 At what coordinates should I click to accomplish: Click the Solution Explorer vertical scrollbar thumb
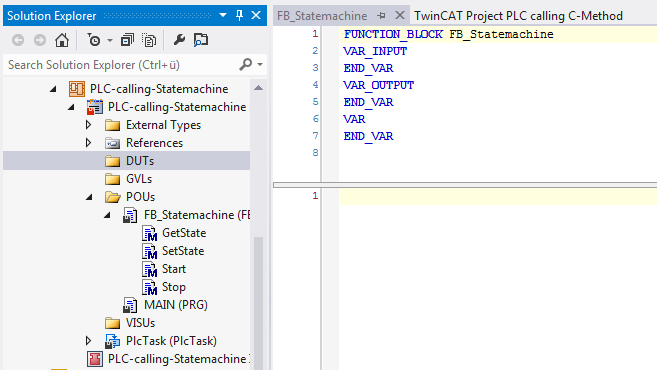click(x=259, y=302)
